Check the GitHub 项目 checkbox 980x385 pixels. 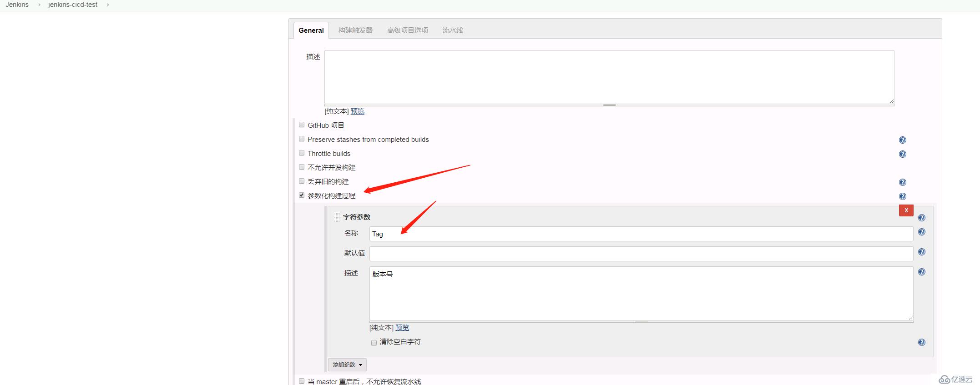click(x=302, y=125)
